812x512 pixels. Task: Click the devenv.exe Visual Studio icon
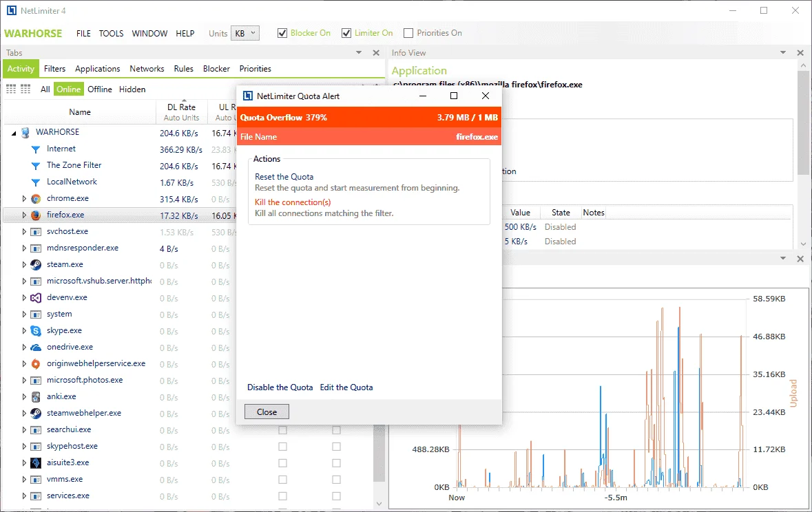[x=36, y=298]
